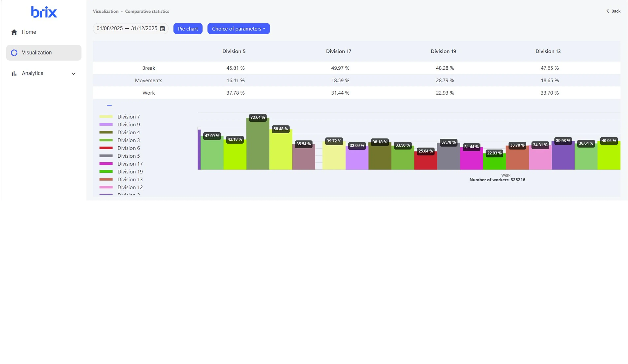Click the date range input field
Image resolution: width=628 pixels, height=364 pixels.
(131, 28)
